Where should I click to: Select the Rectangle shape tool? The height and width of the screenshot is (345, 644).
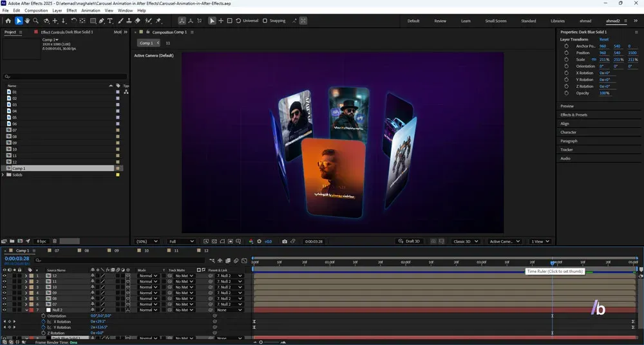coord(93,21)
